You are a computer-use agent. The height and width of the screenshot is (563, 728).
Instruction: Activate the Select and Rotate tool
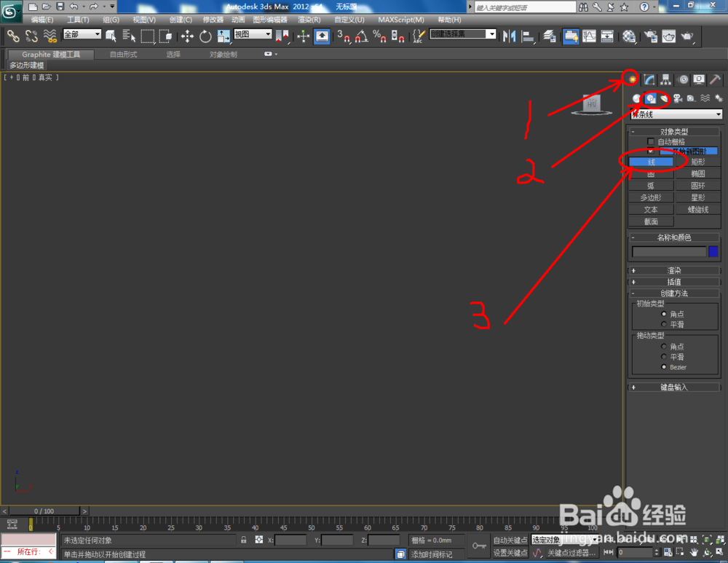(x=205, y=36)
